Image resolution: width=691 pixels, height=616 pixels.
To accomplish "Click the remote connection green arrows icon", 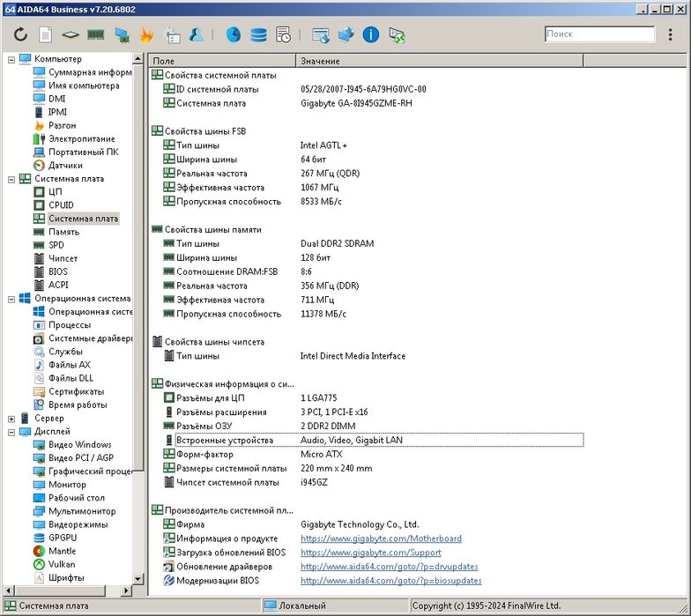I will [397, 35].
